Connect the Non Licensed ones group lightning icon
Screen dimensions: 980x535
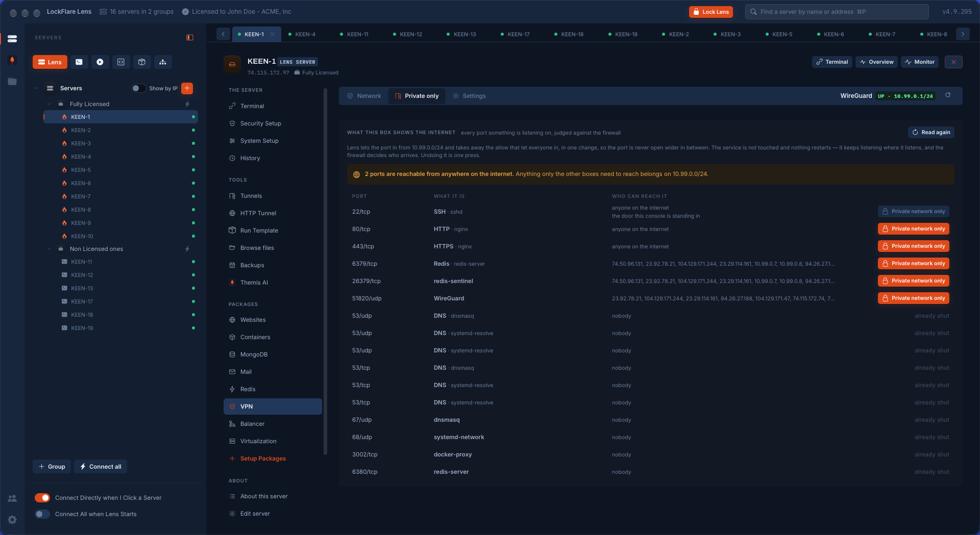pos(187,249)
